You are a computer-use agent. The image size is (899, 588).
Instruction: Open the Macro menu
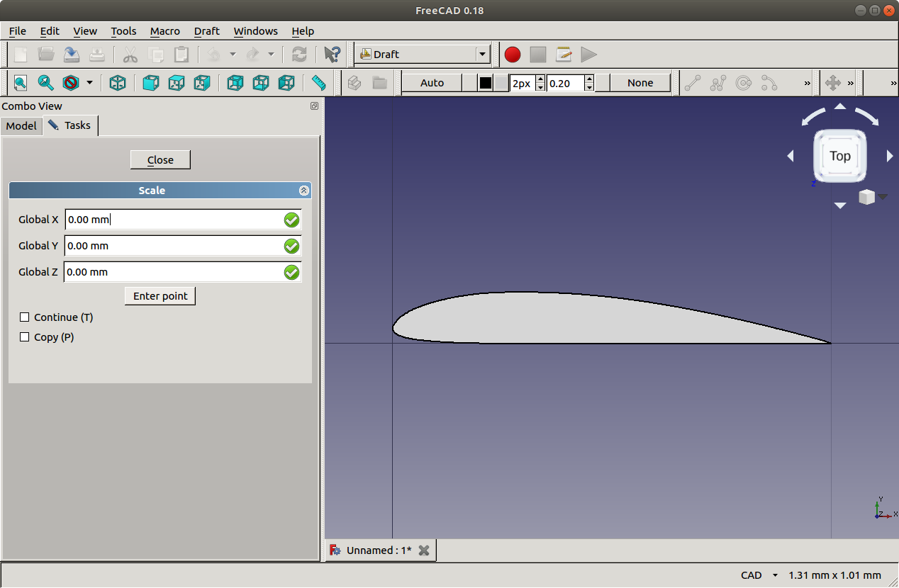pos(165,31)
